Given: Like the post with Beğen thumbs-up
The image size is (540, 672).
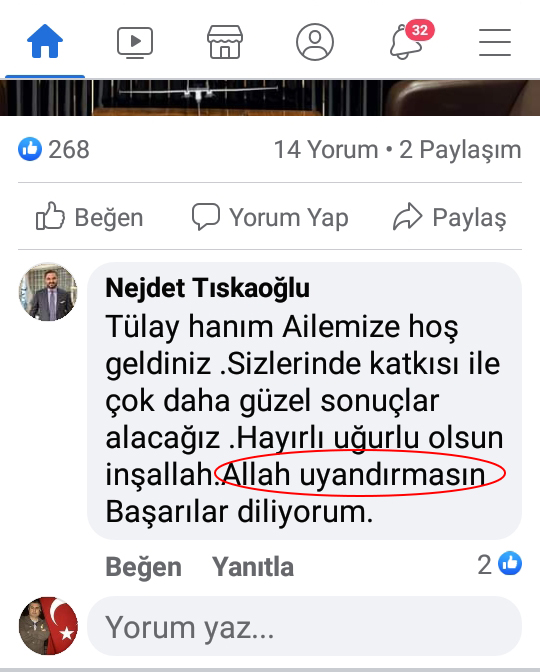Looking at the screenshot, I should [x=89, y=217].
